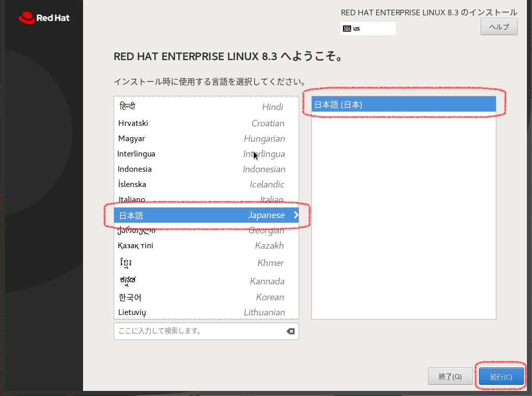
Task: Choose Қазақ тілі (Kazakh) language
Action: click(x=206, y=245)
